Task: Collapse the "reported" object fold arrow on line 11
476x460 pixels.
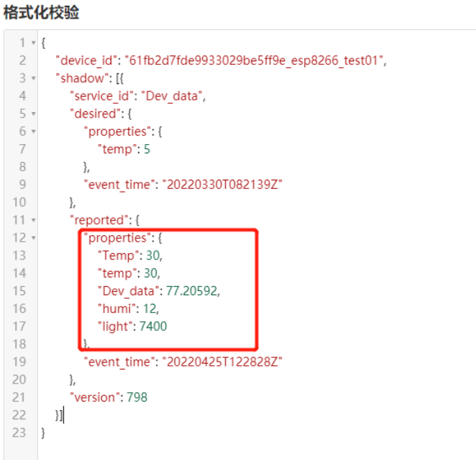Action: 33,220
